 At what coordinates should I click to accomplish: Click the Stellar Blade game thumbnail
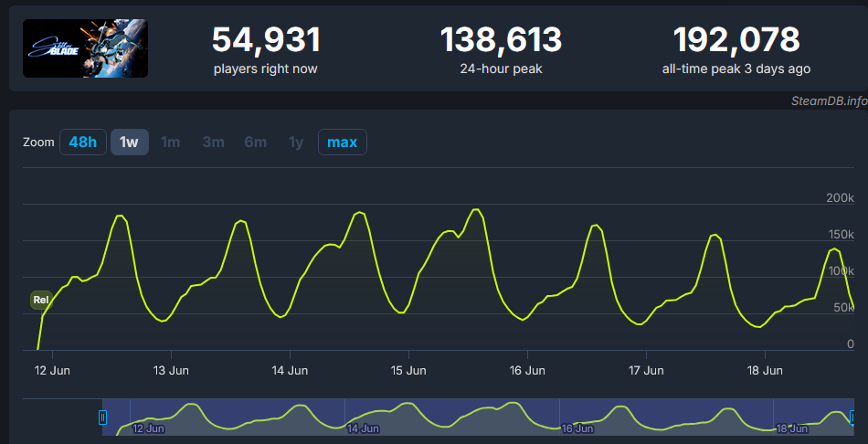coord(85,48)
